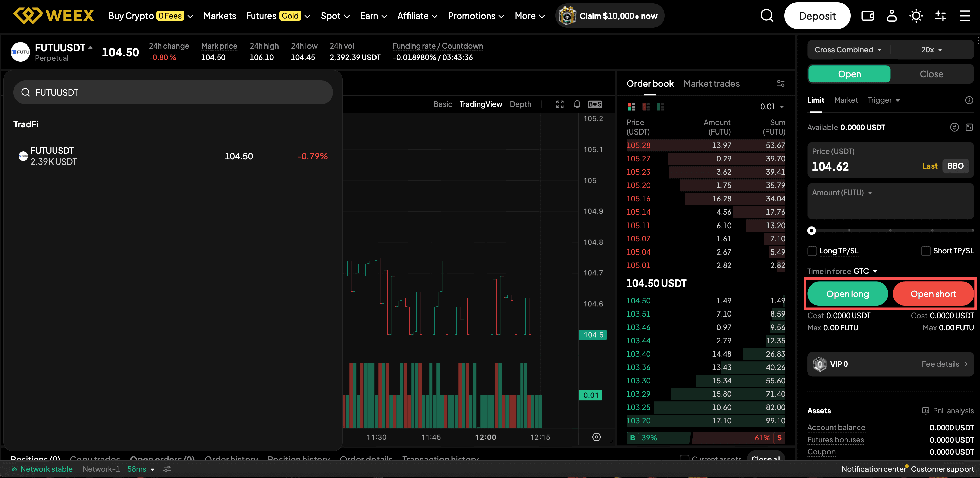Click the Deposit button
Image resolution: width=980 pixels, height=478 pixels.
pyautogui.click(x=817, y=16)
